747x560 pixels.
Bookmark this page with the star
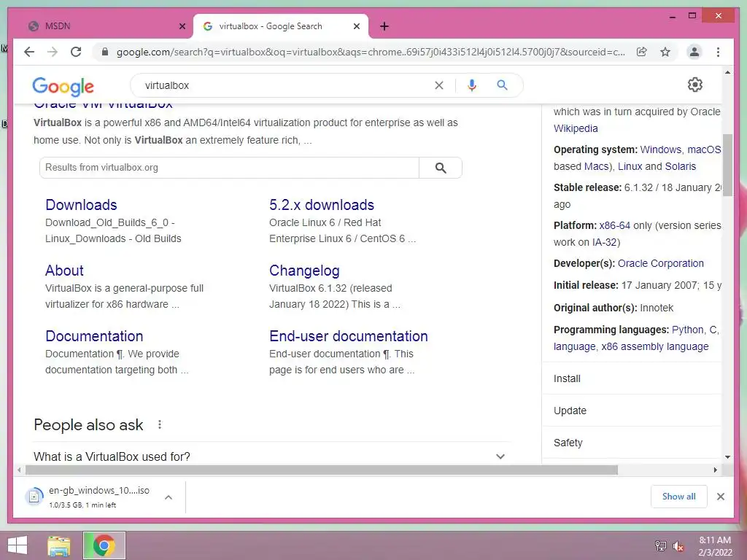[x=665, y=52]
